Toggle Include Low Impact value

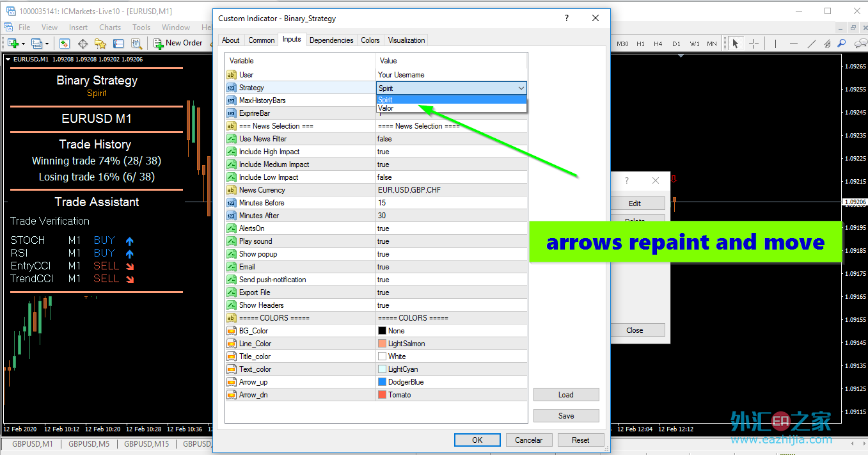(452, 177)
